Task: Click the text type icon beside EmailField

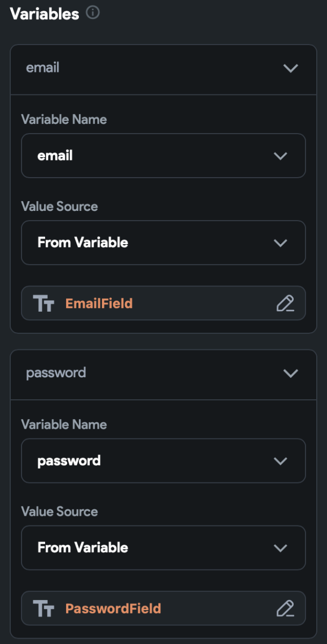Action: coord(43,304)
